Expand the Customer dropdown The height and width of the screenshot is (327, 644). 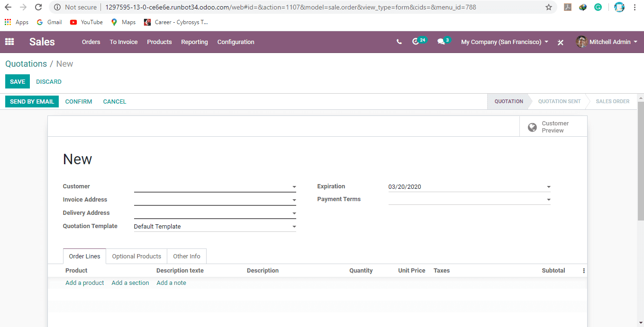pyautogui.click(x=294, y=187)
